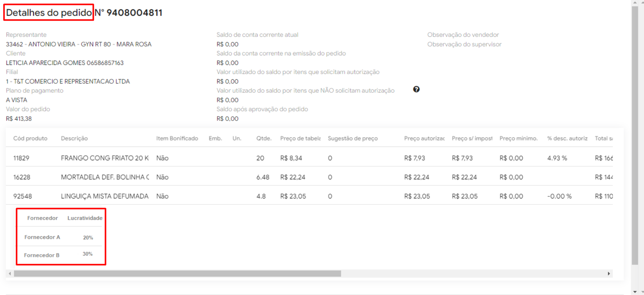Click the Fornecedor A row
The image size is (644, 295).
click(42, 237)
